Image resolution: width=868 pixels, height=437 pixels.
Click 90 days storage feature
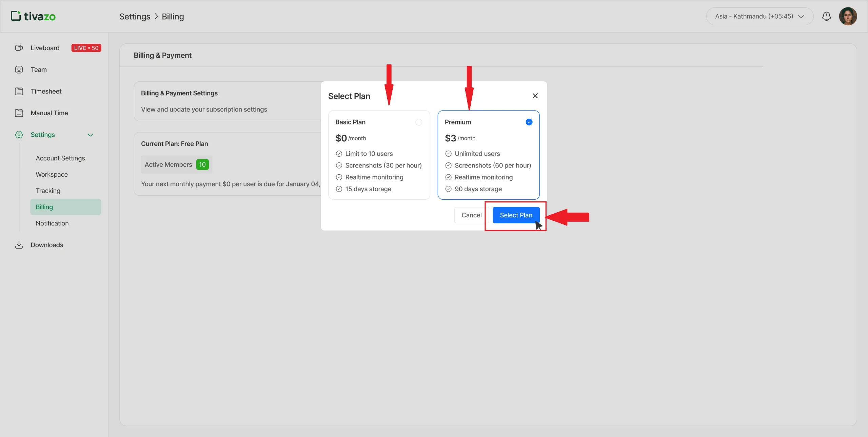[478, 189]
